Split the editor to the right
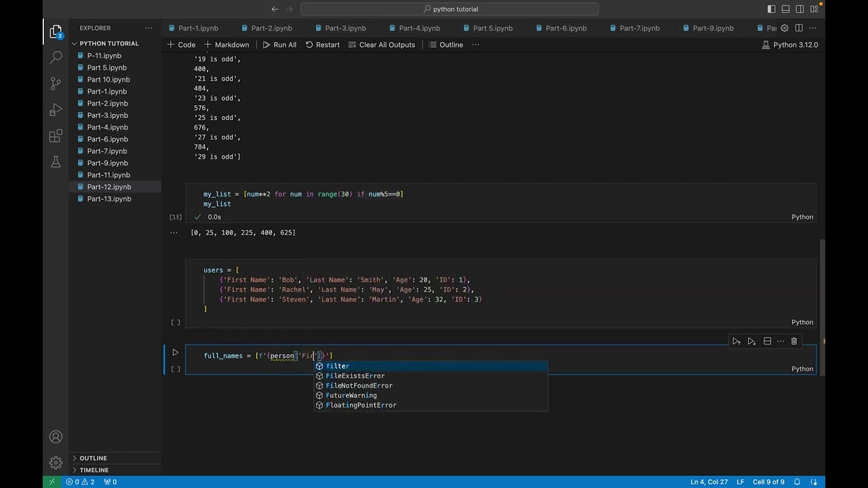Screen dimensions: 868x488 coord(799,28)
